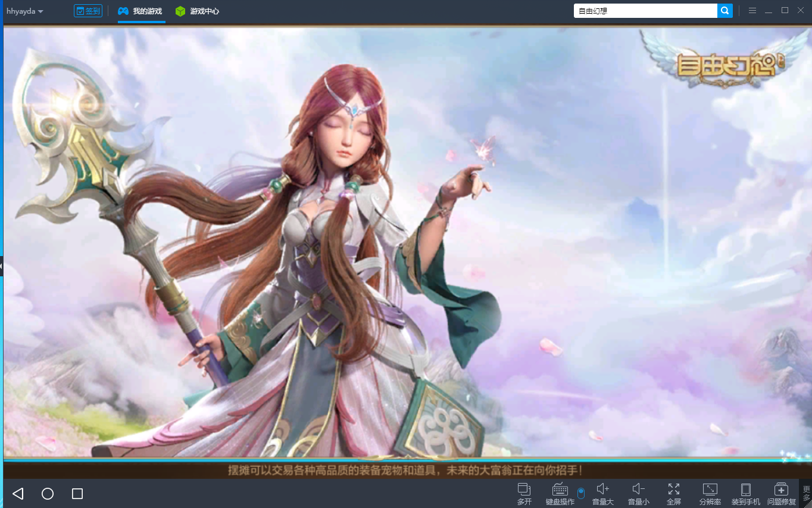Image resolution: width=812 pixels, height=508 pixels.
Task: Open 键盘操作 keyboard mapping
Action: tap(560, 494)
